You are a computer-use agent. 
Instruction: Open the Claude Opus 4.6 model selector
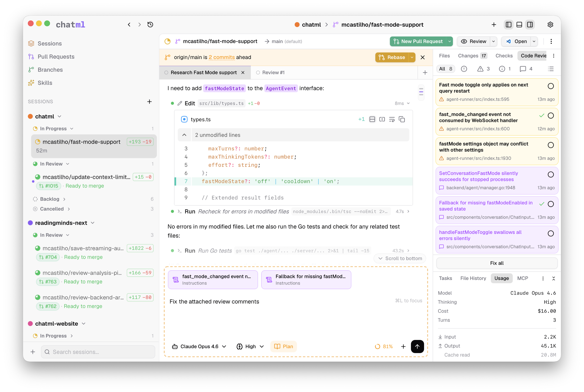(x=199, y=347)
